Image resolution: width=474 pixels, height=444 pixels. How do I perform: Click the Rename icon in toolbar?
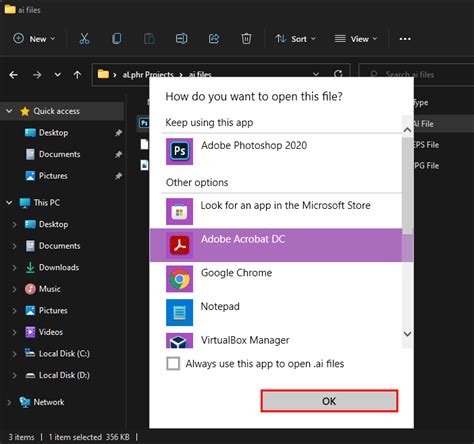(x=181, y=39)
